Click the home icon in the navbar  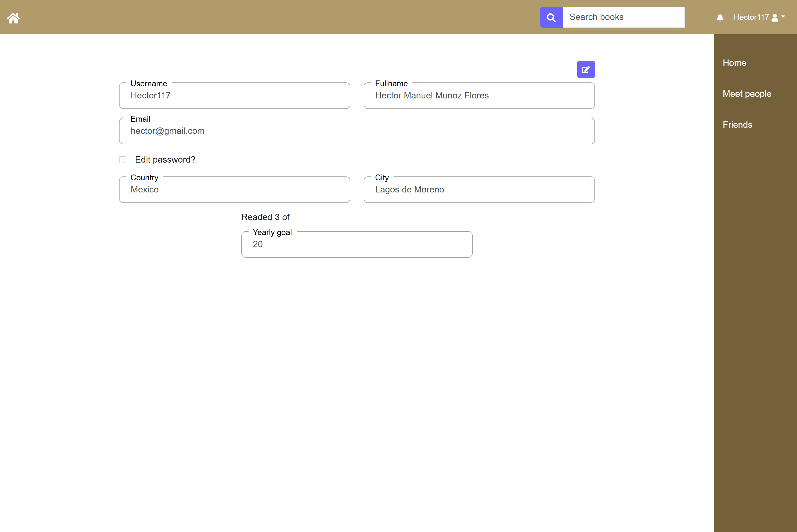pos(13,18)
